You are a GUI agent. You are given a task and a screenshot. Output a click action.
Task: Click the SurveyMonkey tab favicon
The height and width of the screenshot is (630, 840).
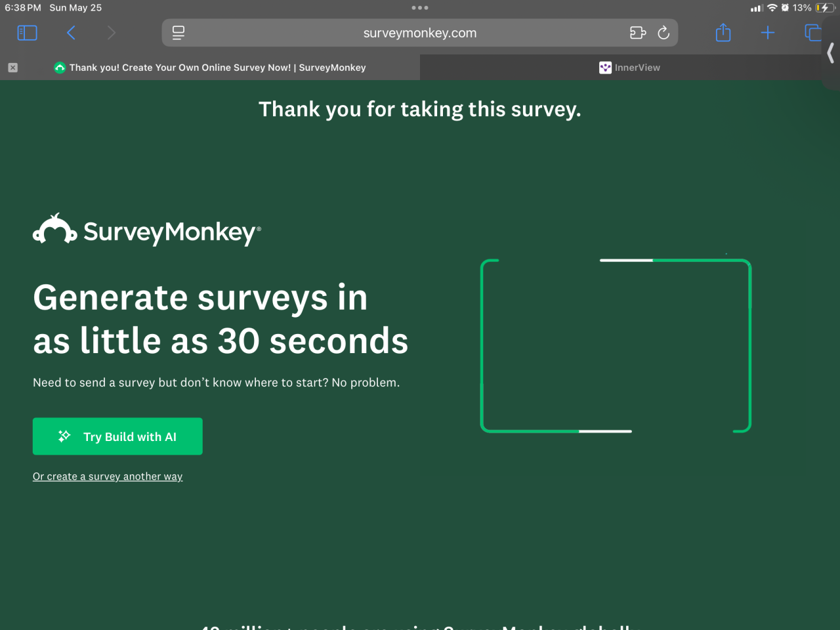(x=60, y=68)
